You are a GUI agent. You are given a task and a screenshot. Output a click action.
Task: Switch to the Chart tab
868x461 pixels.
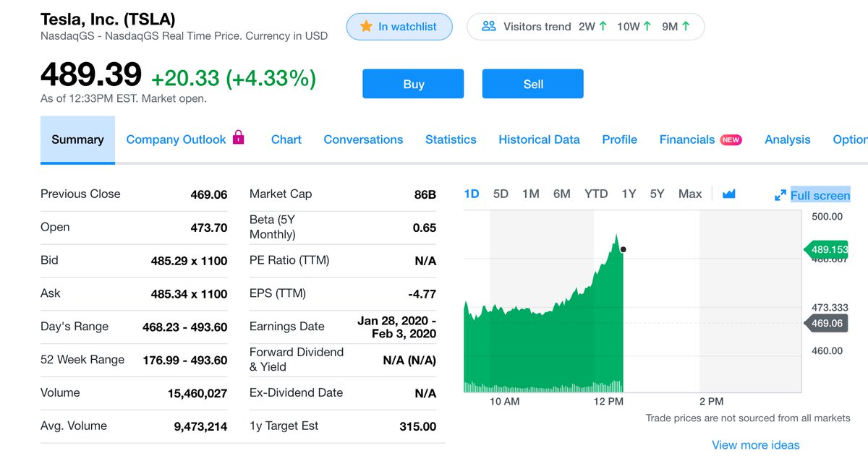pos(286,139)
